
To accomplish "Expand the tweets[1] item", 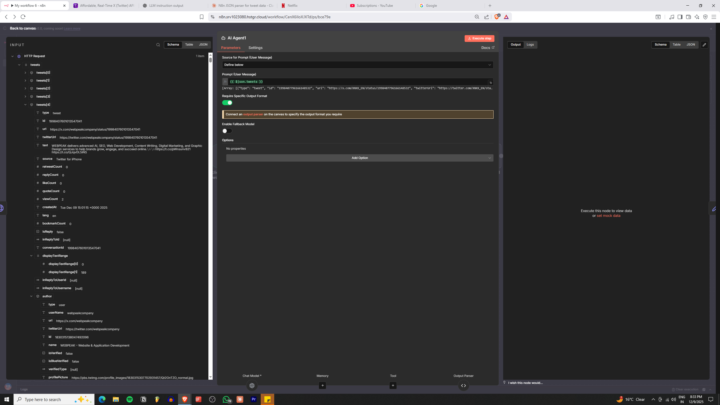I will point(25,80).
